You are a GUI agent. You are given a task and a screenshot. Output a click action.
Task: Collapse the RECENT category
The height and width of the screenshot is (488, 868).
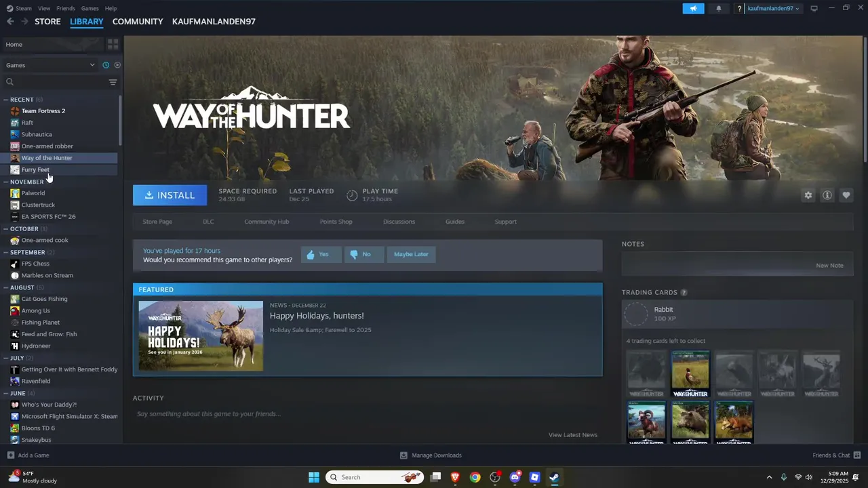click(x=6, y=100)
